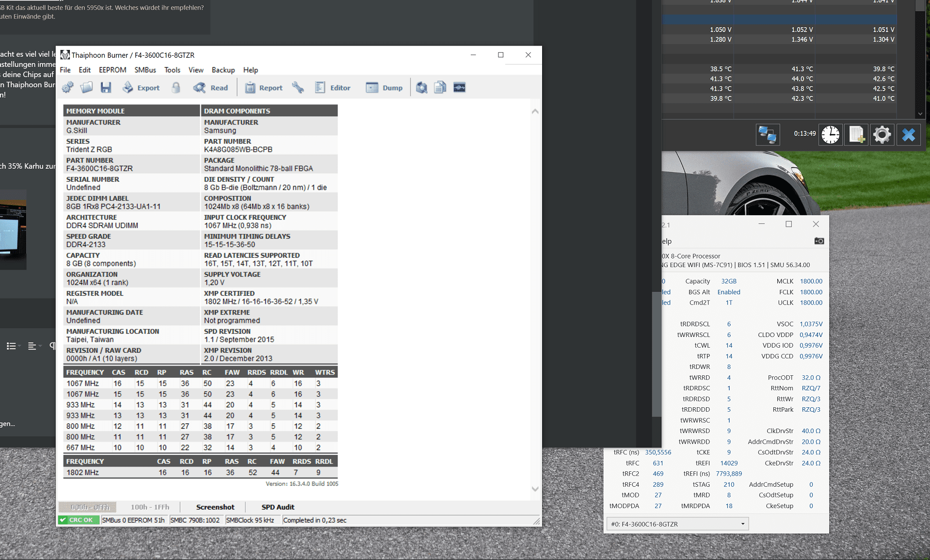Open the Report view from the toolbar
Viewport: 930px width, 560px height.
(264, 88)
